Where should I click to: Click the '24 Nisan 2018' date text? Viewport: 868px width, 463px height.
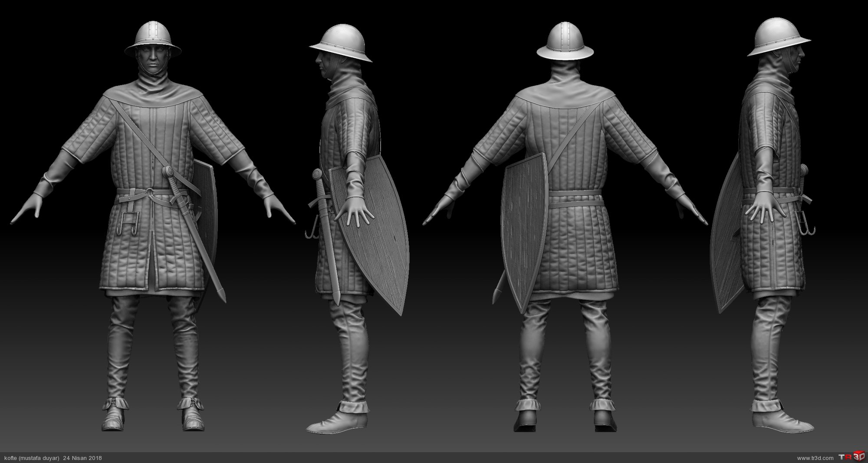pyautogui.click(x=82, y=458)
